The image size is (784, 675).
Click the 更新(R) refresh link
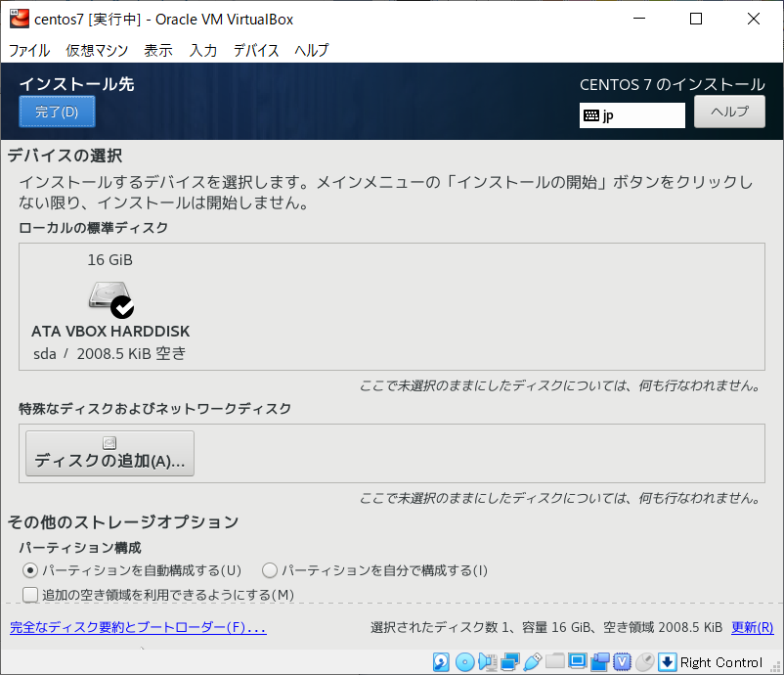click(x=752, y=627)
